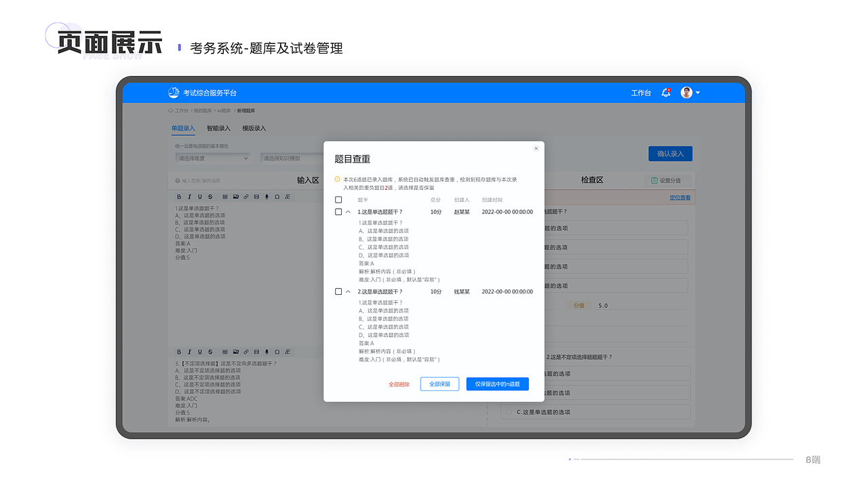Insert table via upper editor toolbar

(225, 197)
